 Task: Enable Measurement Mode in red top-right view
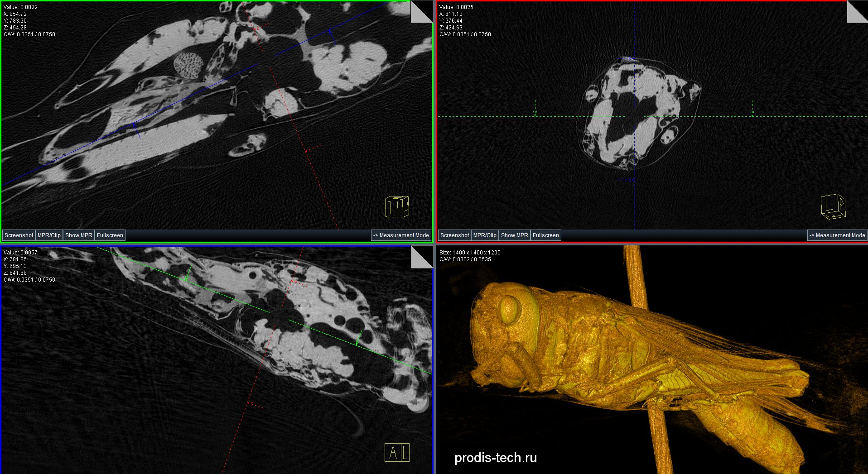tap(837, 235)
